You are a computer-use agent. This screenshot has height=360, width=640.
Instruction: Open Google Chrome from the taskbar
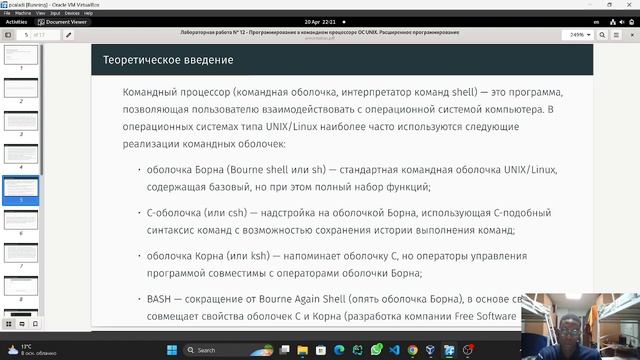pos(413,350)
